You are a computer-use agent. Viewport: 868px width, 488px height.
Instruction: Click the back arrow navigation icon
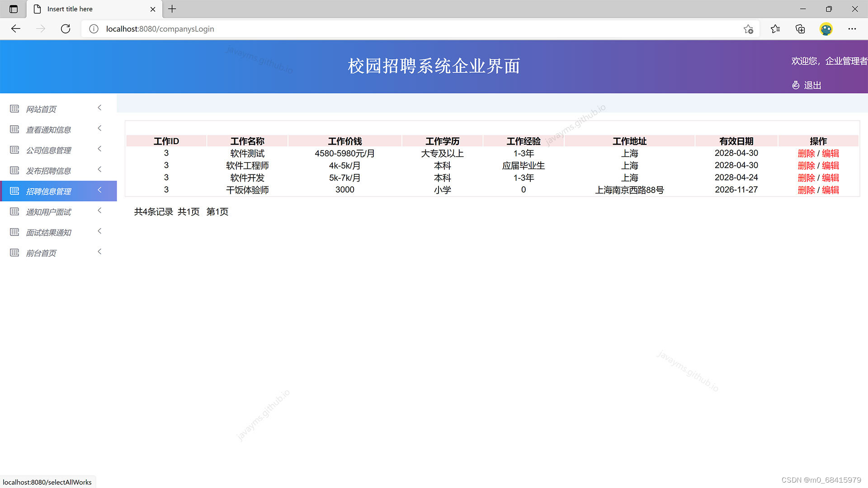(16, 28)
